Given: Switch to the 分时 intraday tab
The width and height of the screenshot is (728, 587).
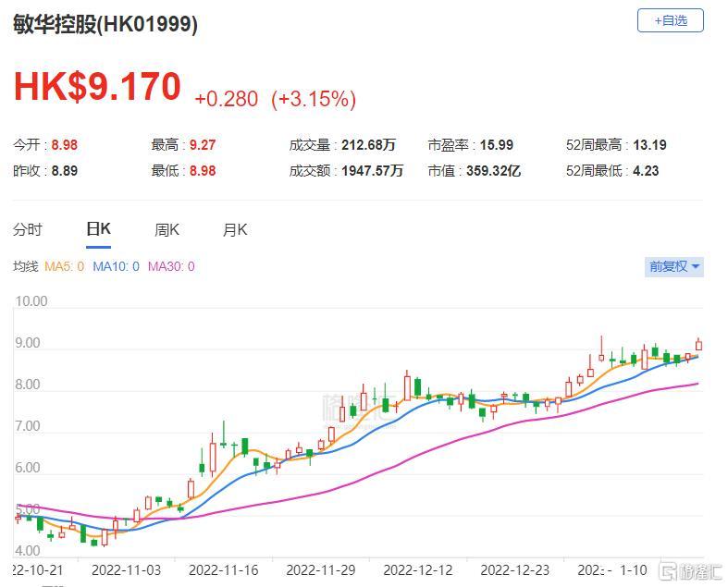Looking at the screenshot, I should [28, 229].
